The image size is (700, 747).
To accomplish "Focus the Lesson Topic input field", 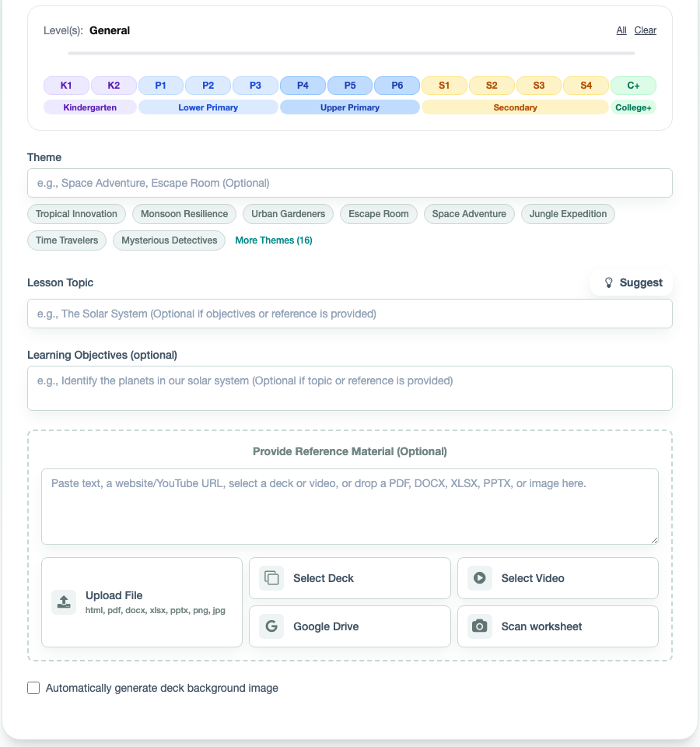I will click(x=350, y=314).
